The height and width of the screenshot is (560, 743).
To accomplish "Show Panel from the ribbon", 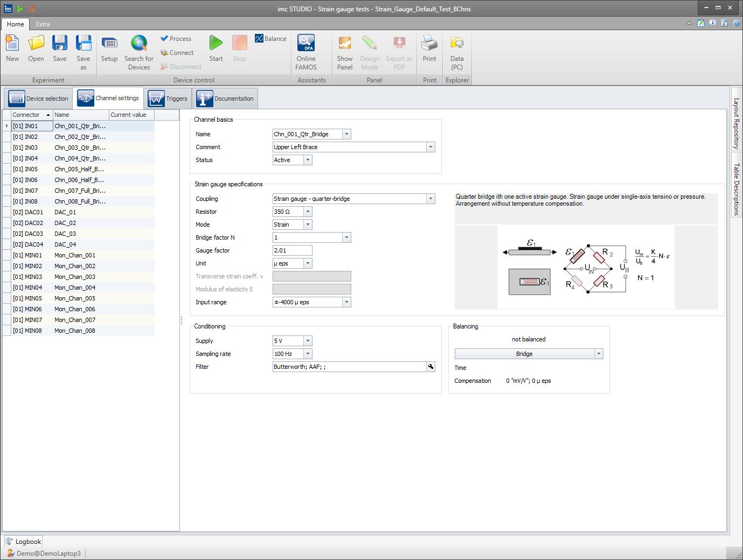I will click(345, 52).
